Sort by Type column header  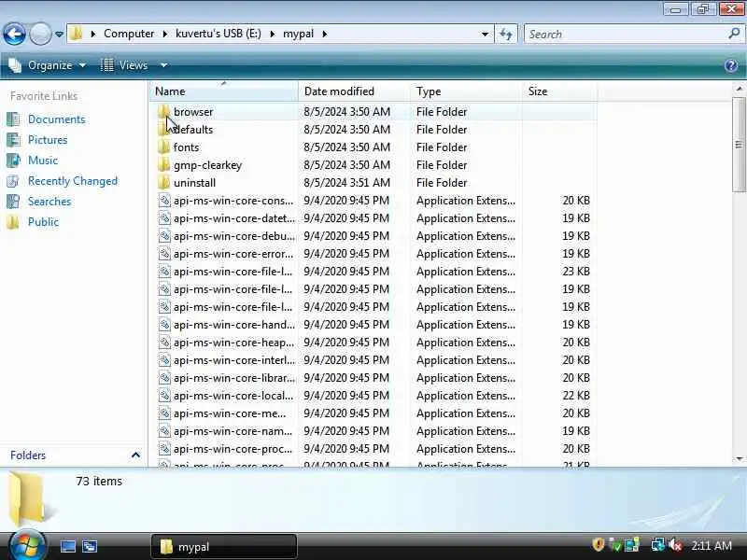click(x=466, y=91)
